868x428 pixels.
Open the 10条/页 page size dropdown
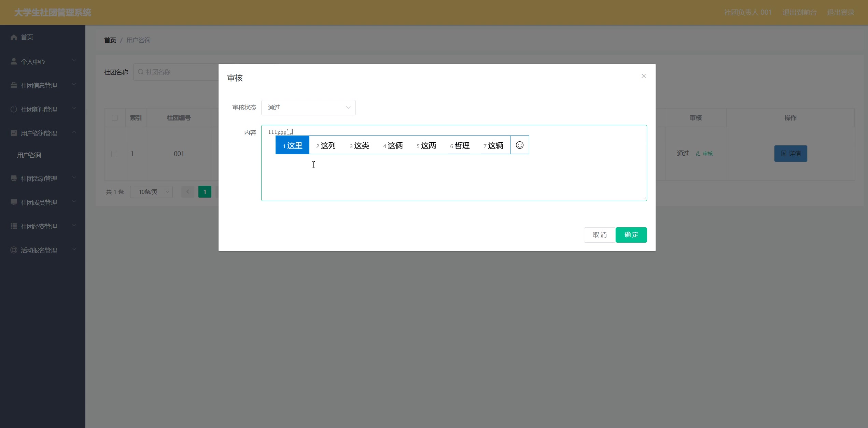[x=151, y=192]
